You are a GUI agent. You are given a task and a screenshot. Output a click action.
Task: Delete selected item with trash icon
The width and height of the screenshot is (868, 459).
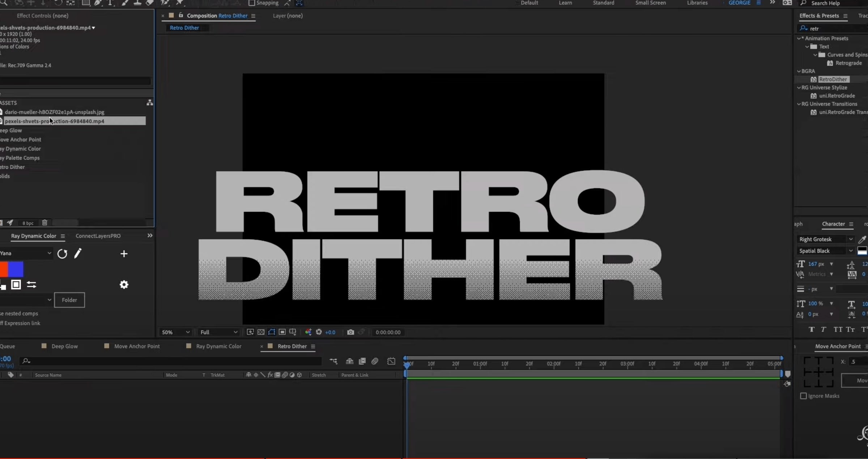[x=44, y=223]
